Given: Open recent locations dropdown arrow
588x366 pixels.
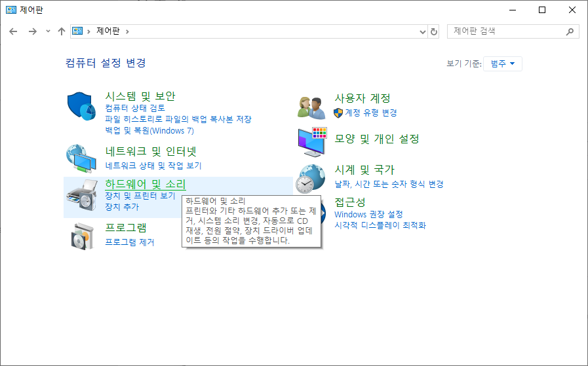Looking at the screenshot, I should coord(48,31).
